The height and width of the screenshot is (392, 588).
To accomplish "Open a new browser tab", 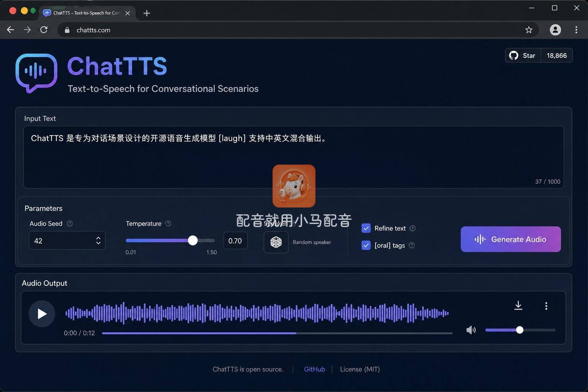I will click(147, 13).
